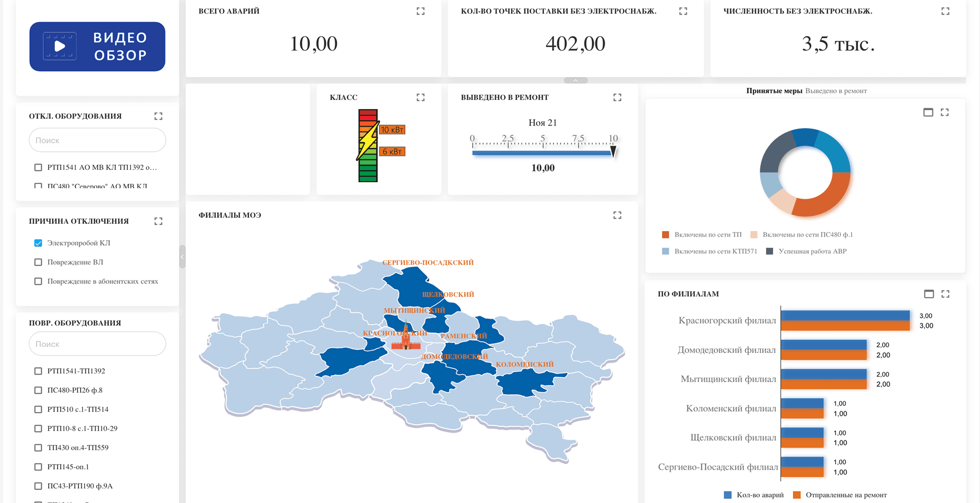Expand the ФИЛИАЛЫ МОЭ map fullscreen
980x503 pixels.
tap(617, 215)
